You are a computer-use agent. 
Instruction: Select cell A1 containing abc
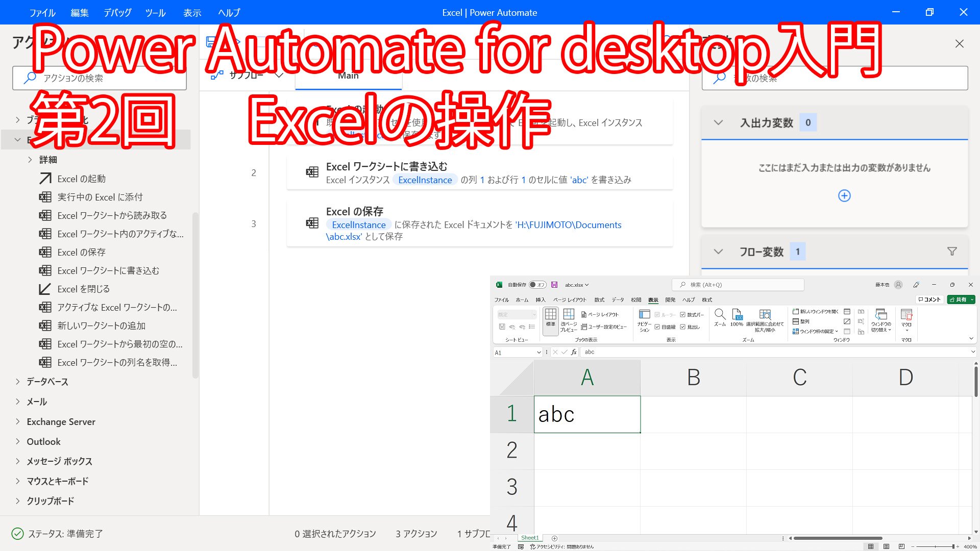(587, 414)
